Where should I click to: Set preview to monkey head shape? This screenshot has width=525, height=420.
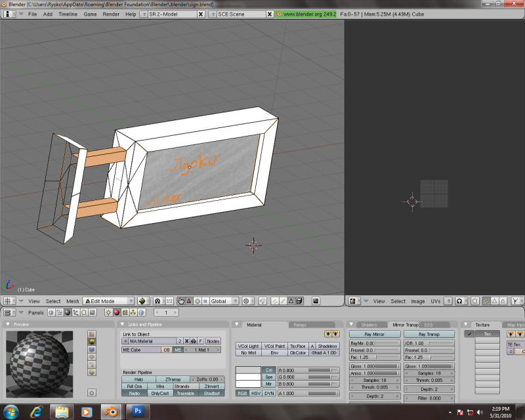[92, 357]
